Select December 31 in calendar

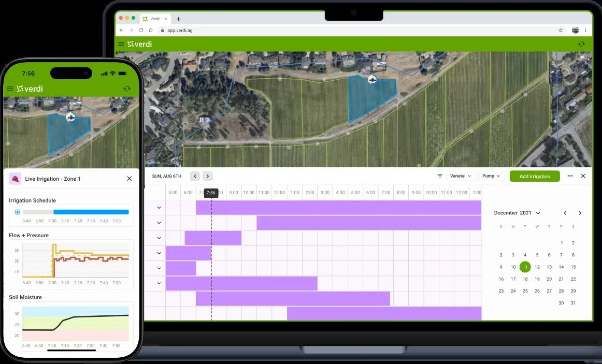tap(573, 303)
